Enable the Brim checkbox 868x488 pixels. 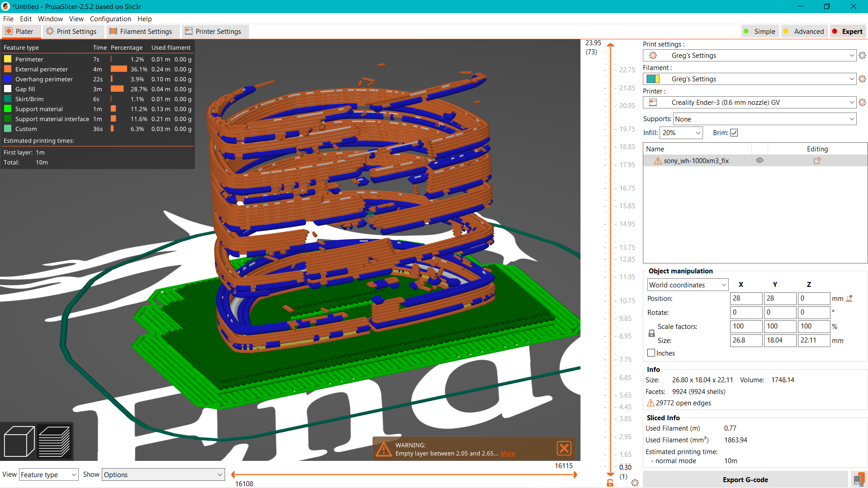pyautogui.click(x=734, y=132)
